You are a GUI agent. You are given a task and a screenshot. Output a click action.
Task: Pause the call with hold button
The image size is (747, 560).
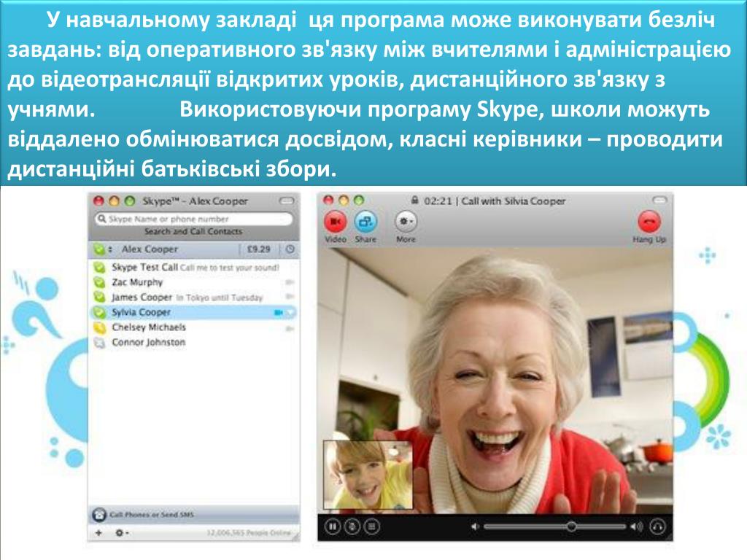coord(333,526)
